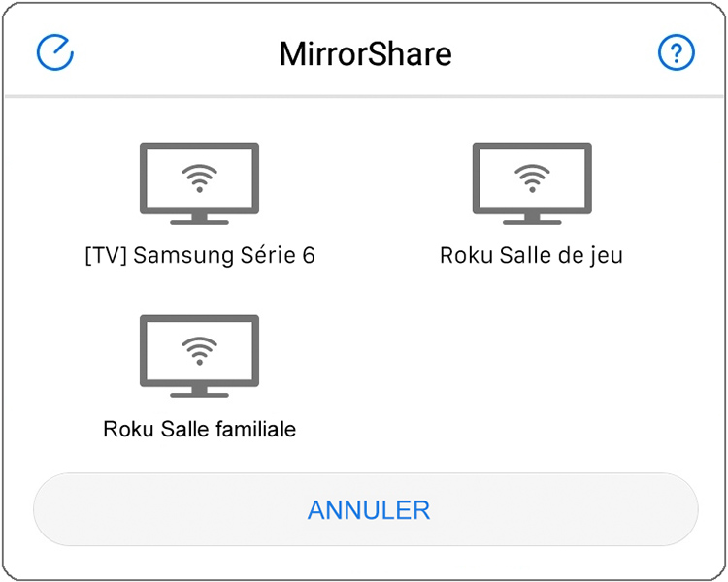The image size is (728, 582).
Task: Click the stand of the Roku Salle de jeu icon
Action: click(532, 219)
